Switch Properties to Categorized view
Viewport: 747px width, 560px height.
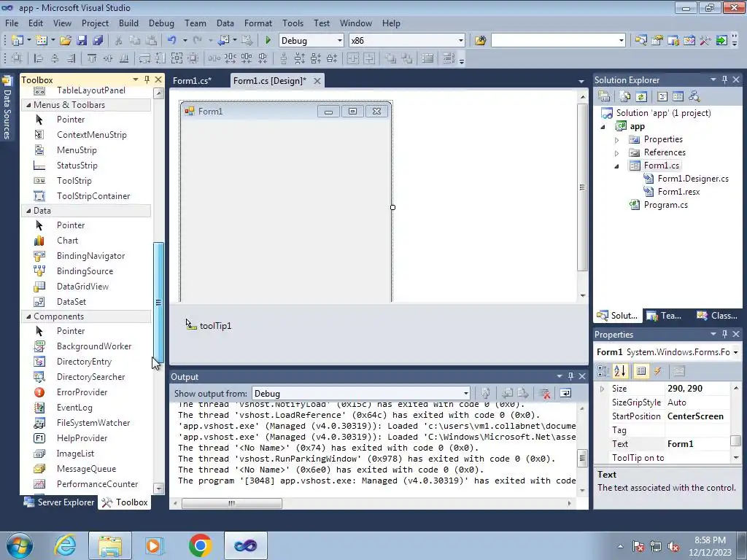tap(603, 371)
